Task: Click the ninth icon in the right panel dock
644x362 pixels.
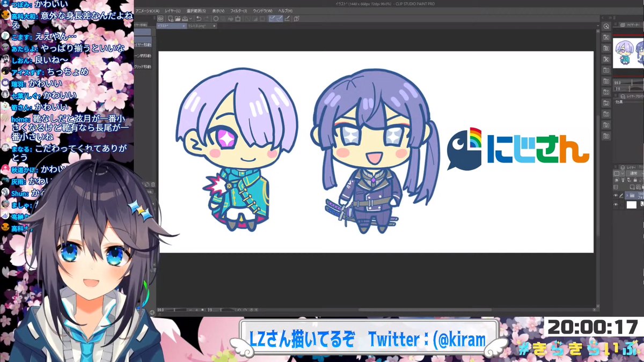Action: click(606, 114)
